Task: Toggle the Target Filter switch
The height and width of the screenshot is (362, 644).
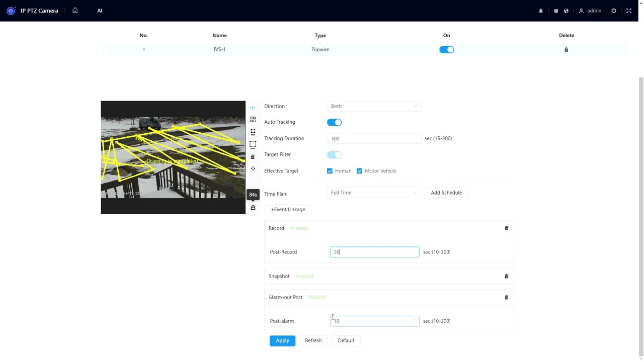Action: pos(334,155)
